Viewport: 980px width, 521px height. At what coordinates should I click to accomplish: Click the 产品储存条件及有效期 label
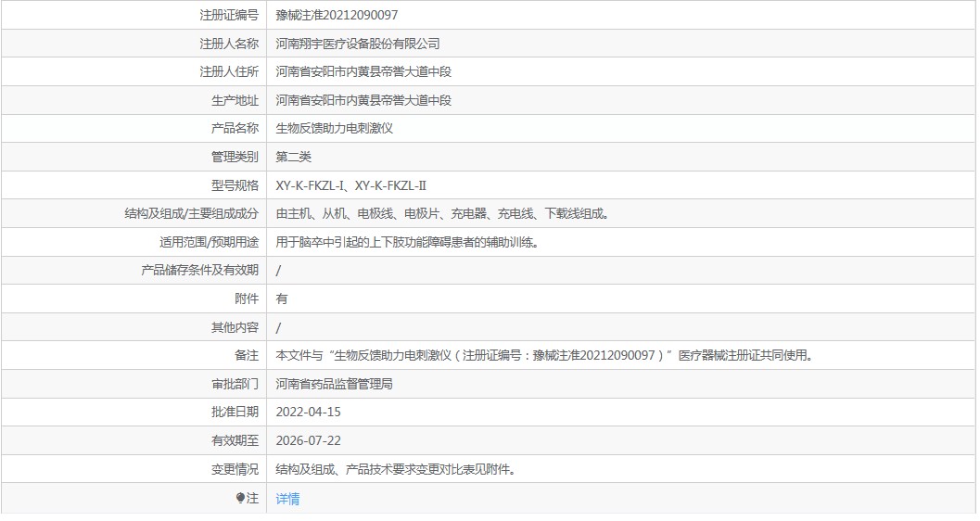tap(200, 270)
